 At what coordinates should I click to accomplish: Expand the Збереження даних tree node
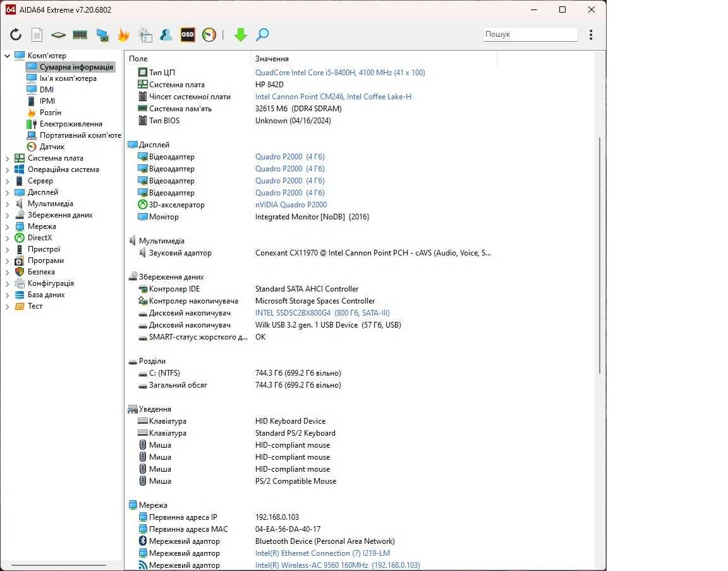point(7,215)
